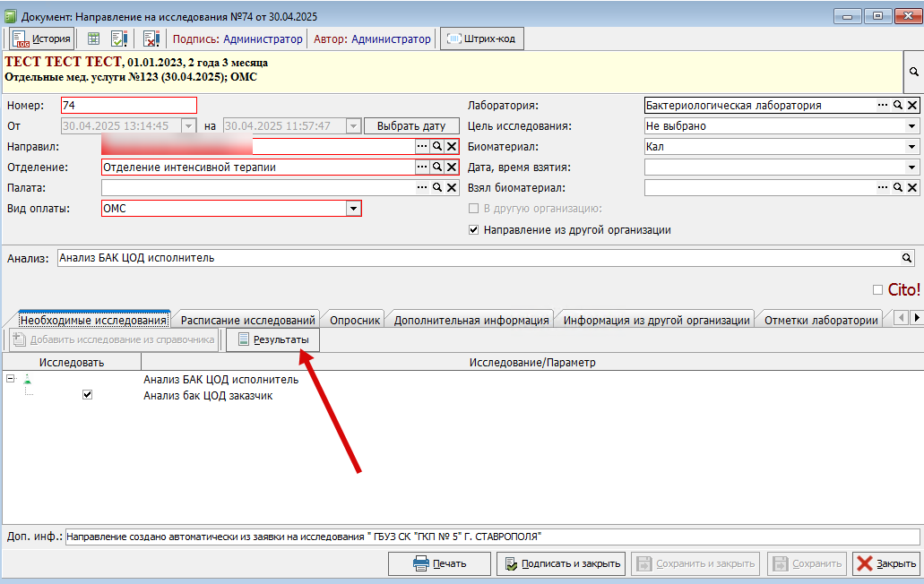Enable the Cito! checkbox
This screenshot has width=924, height=584.
click(877, 289)
